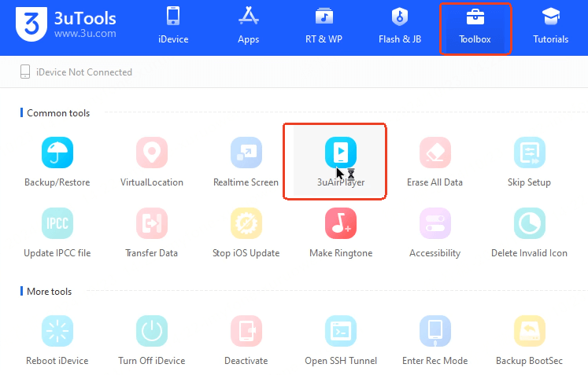The width and height of the screenshot is (588, 375).
Task: Choose the Stop iOS Update tool
Action: coord(246,224)
